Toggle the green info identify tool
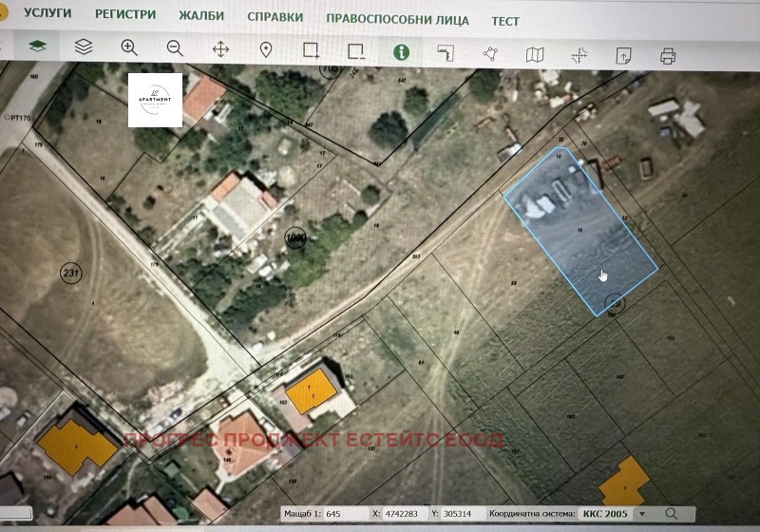760x532 pixels. pyautogui.click(x=401, y=51)
